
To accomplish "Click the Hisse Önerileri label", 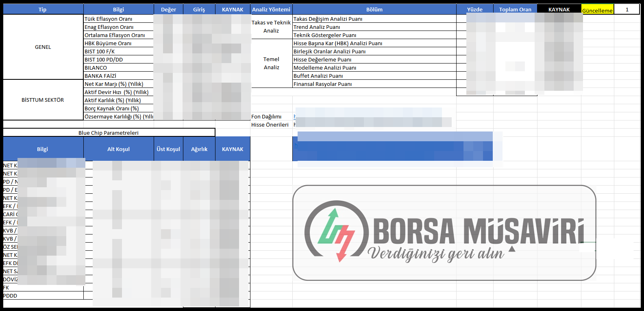I will pyautogui.click(x=270, y=125).
